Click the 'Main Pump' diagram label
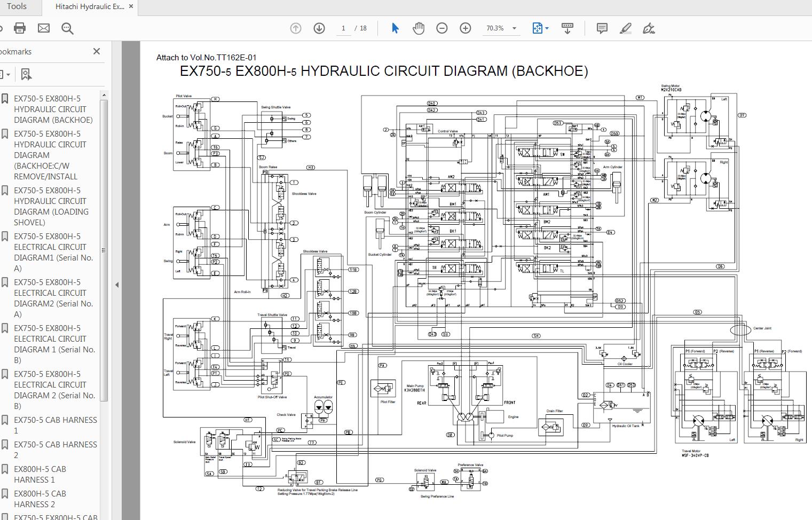Screen dimensions: 812x520 415,386
